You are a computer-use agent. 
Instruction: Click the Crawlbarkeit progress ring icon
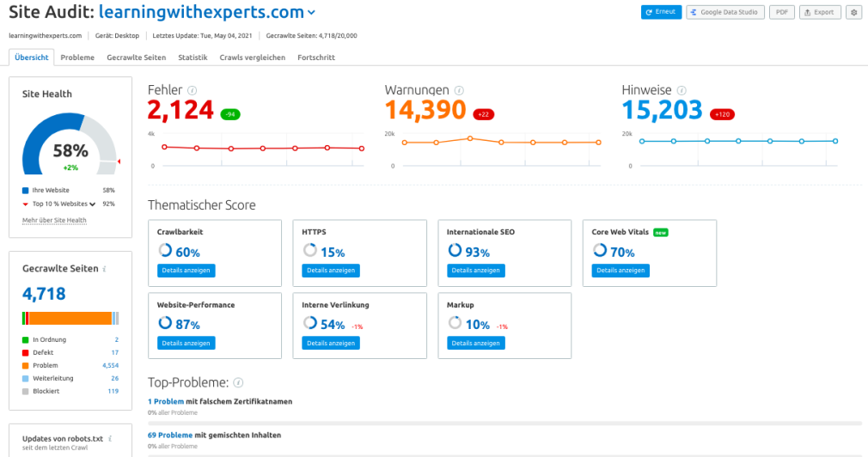tap(165, 251)
